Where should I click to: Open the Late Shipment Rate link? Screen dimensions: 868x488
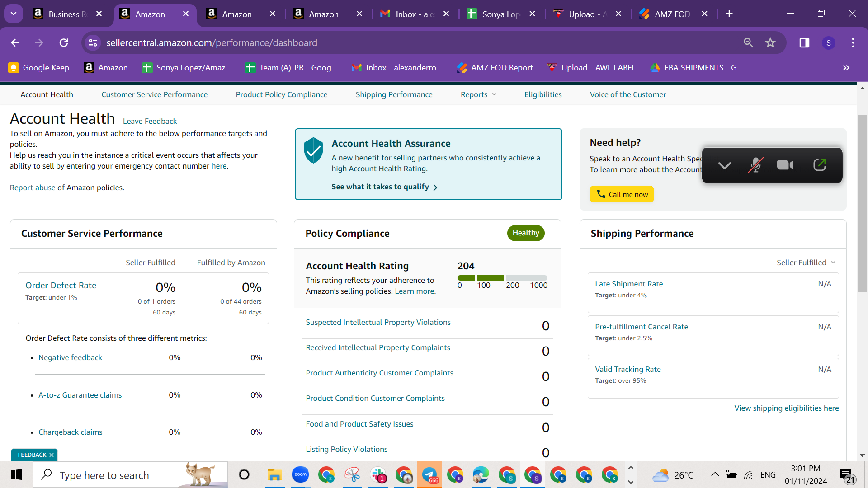(629, 284)
